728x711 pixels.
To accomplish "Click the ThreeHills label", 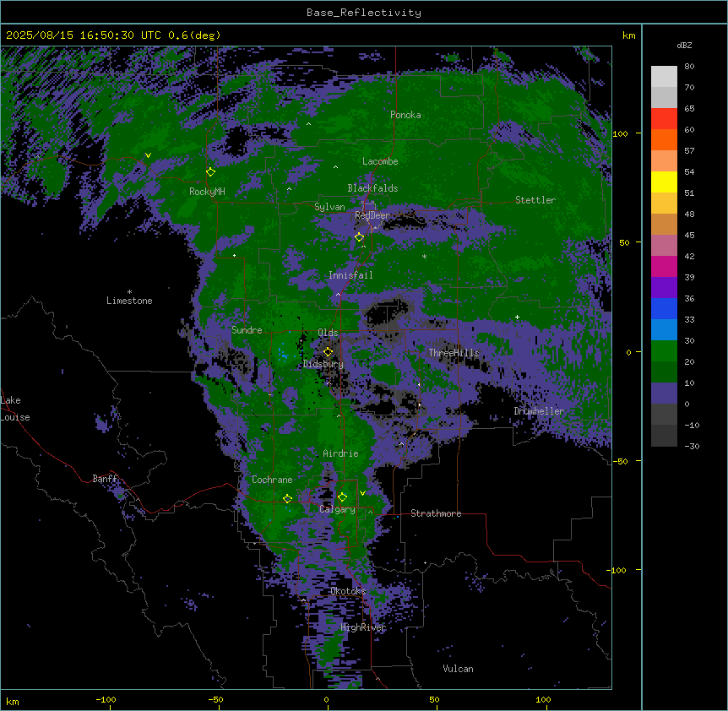I will pyautogui.click(x=454, y=353).
